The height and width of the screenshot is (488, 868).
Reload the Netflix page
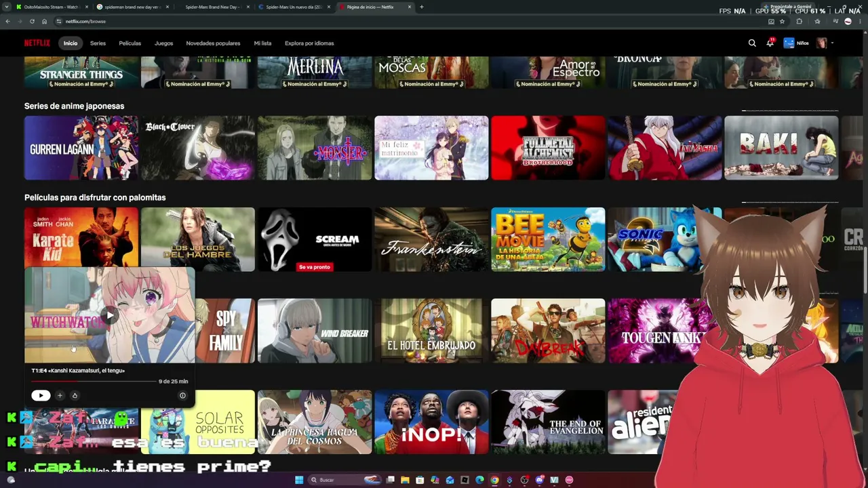32,21
